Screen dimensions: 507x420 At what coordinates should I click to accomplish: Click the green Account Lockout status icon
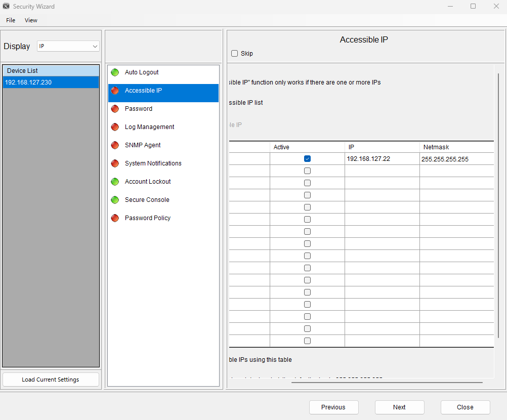tap(115, 182)
